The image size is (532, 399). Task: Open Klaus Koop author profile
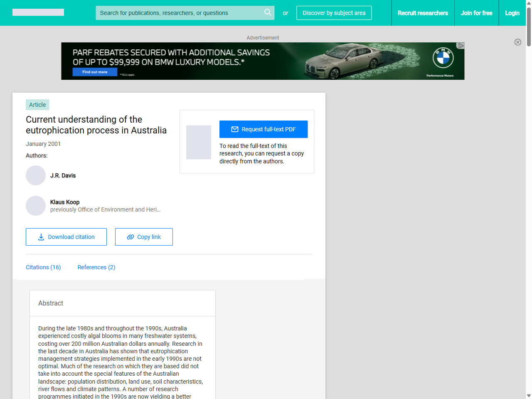[x=65, y=202]
